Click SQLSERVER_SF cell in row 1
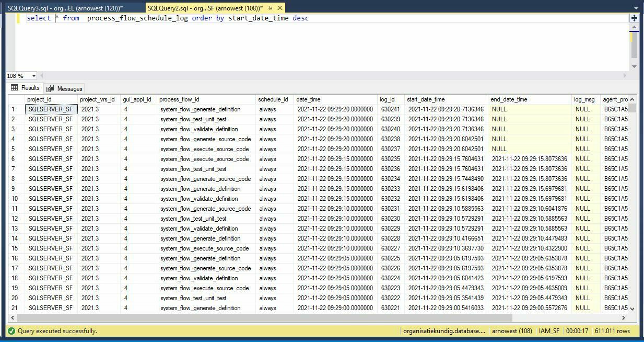 [x=51, y=109]
